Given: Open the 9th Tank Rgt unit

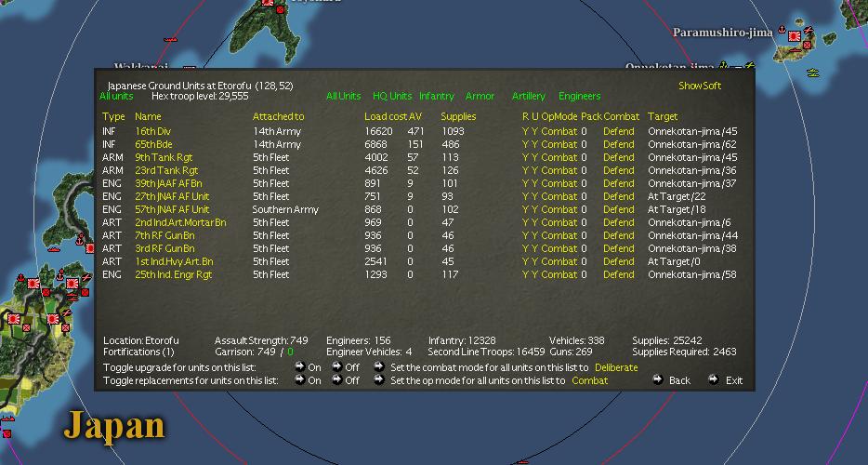Looking at the screenshot, I should [164, 157].
